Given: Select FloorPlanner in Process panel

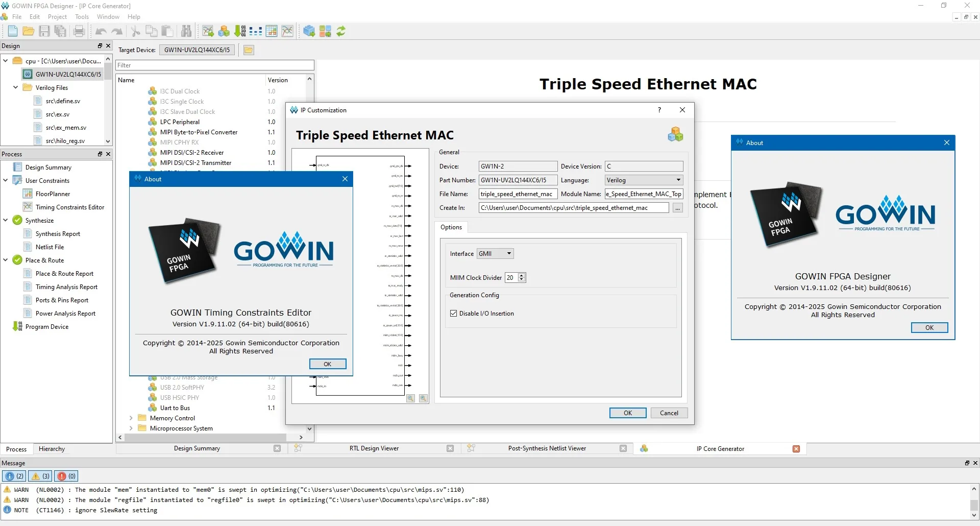Looking at the screenshot, I should tap(53, 194).
